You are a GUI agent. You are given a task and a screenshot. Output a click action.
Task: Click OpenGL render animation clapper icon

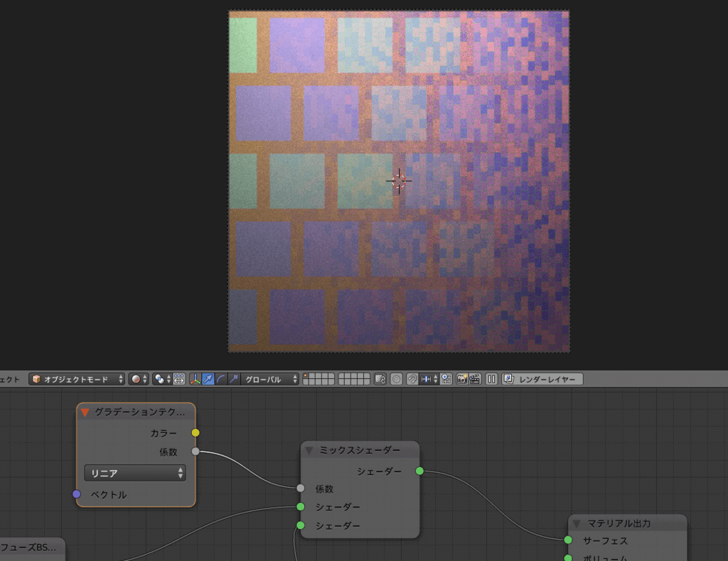[x=474, y=380]
